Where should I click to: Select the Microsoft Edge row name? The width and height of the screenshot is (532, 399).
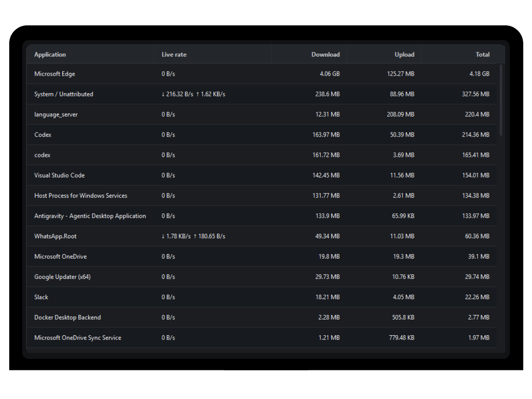54,74
